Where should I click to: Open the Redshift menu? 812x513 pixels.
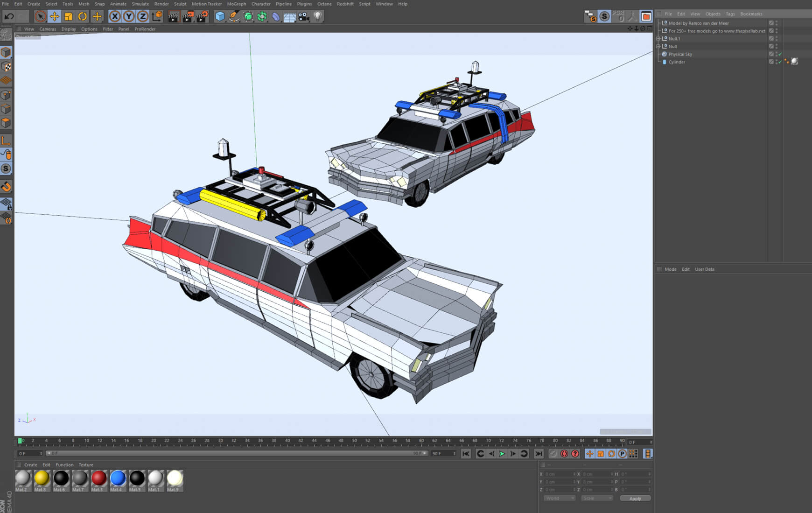pyautogui.click(x=345, y=4)
